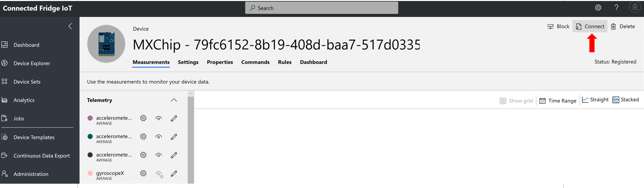Open gear settings for gyroscopeX telemetry

point(143,173)
